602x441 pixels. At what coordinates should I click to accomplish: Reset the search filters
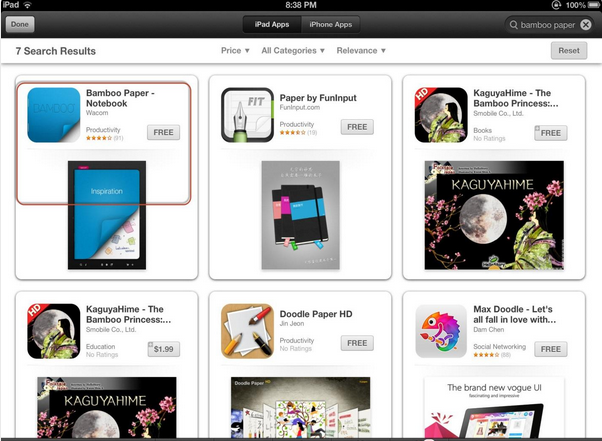coord(569,51)
